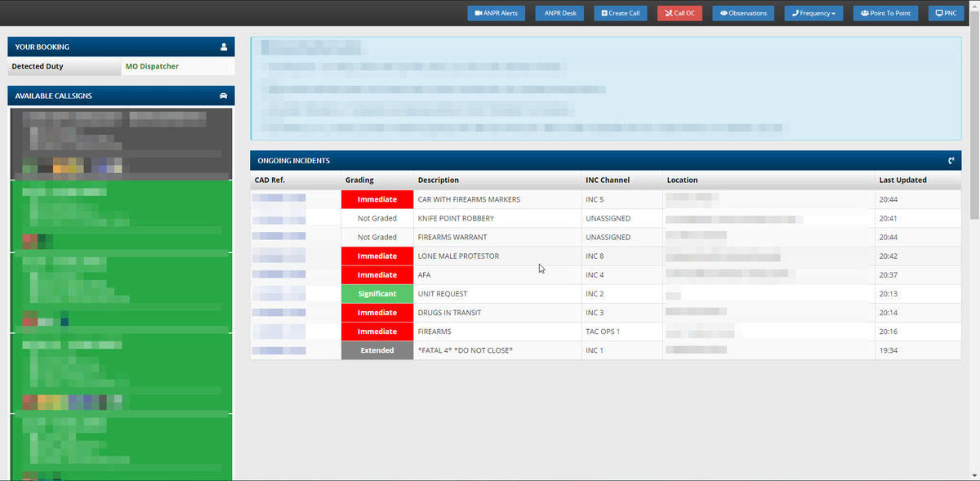Viewport: 980px width, 481px height.
Task: Select the CAR WITH FIREARMS MARKERS incident
Action: 469,199
